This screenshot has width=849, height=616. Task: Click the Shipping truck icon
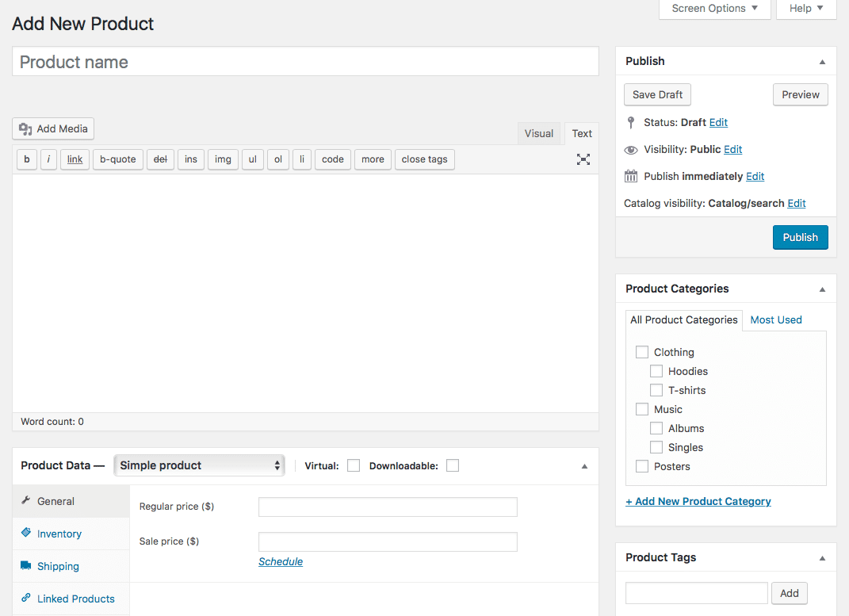[x=26, y=565]
